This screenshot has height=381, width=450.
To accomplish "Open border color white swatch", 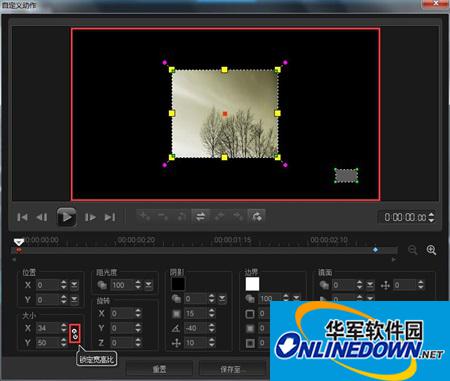I will tap(252, 284).
